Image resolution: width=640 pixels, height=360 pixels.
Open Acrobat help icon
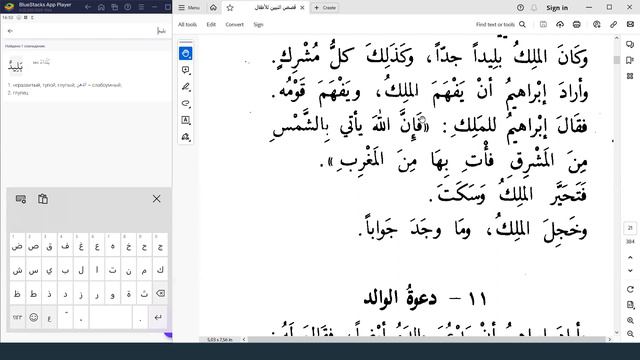pos(520,8)
